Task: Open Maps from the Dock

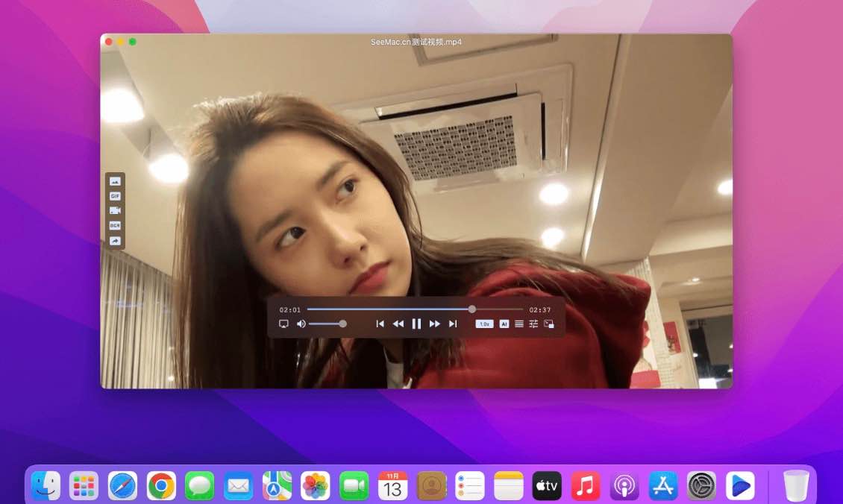Action: 277,485
